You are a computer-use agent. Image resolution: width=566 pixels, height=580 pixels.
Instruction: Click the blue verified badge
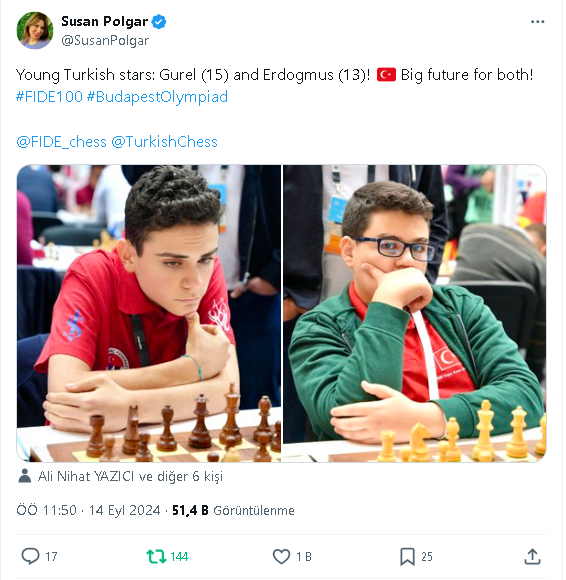(159, 22)
